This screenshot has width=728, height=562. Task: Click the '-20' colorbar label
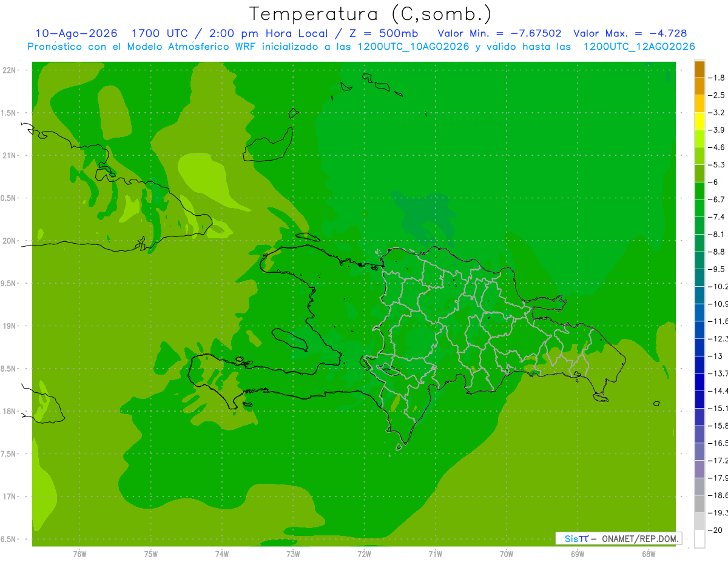point(715,530)
